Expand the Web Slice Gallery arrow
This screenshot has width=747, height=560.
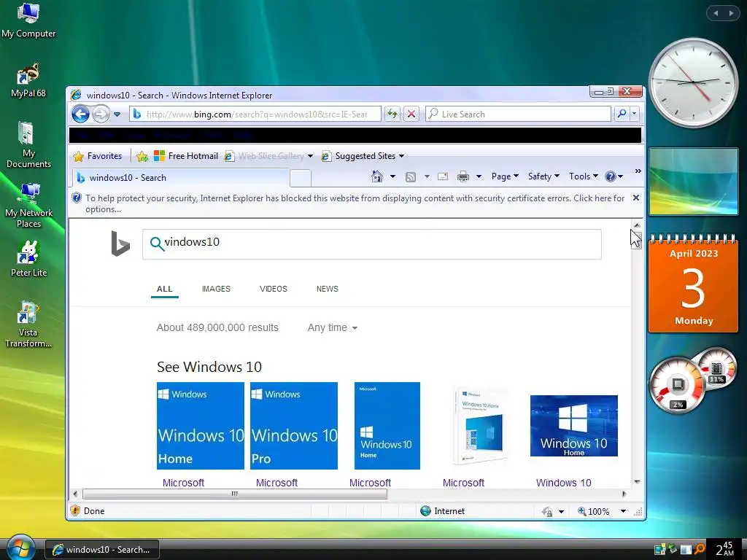click(x=310, y=156)
